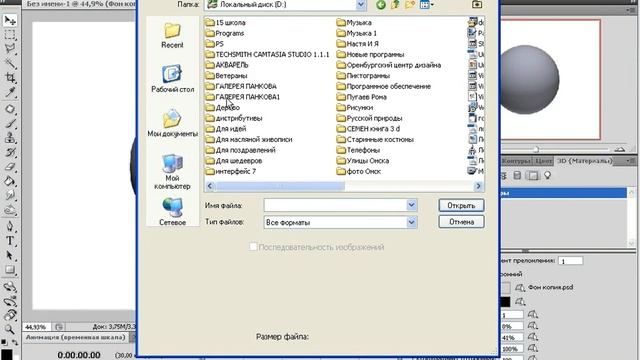640x360 pixels.
Task: Click the foreground color swatch in toolbar
Action: click(6, 354)
